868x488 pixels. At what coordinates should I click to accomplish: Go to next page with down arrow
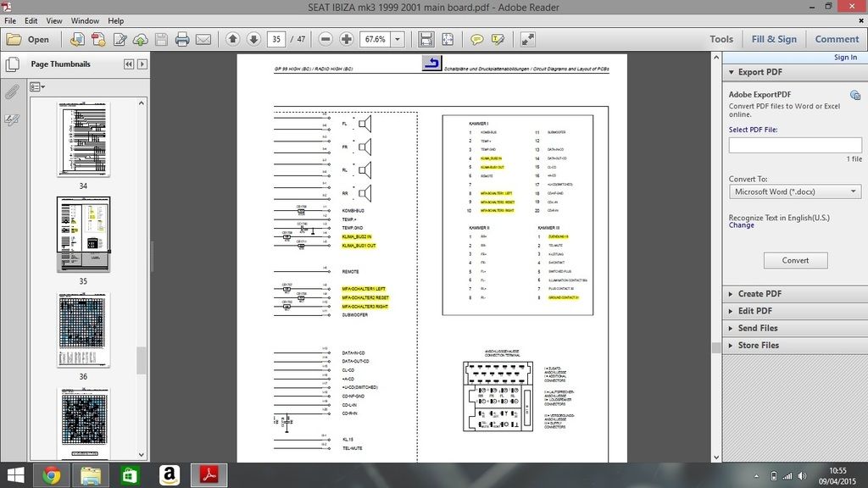coord(253,39)
